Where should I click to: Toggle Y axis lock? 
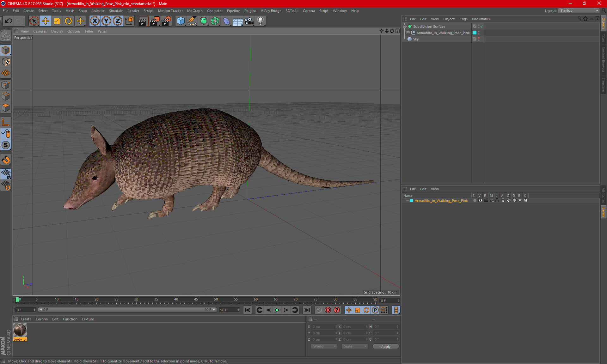(x=106, y=21)
